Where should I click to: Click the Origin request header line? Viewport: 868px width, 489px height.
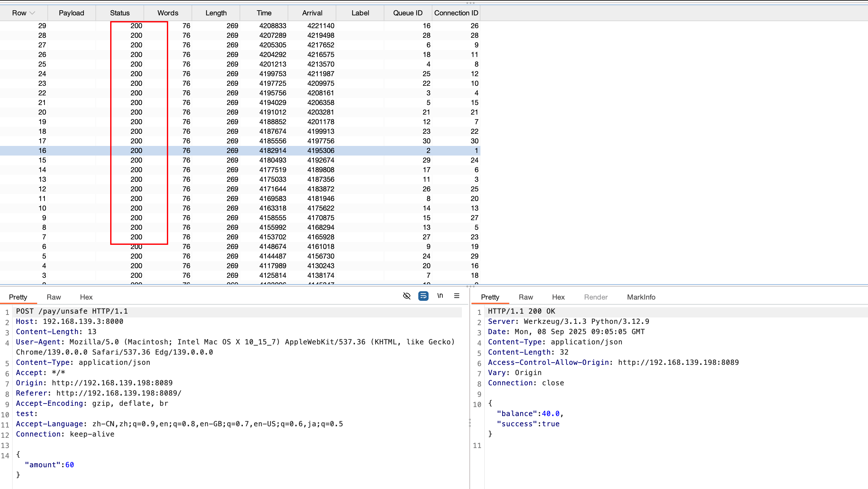[94, 383]
